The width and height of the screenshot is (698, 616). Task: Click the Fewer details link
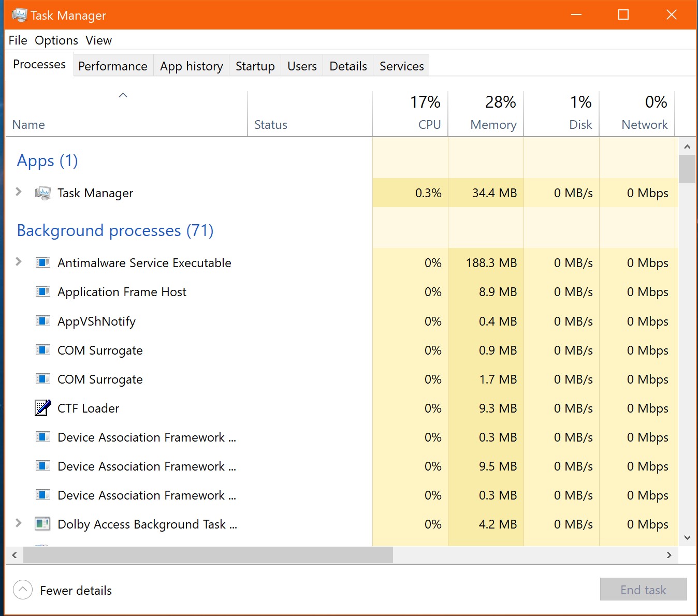pos(76,591)
